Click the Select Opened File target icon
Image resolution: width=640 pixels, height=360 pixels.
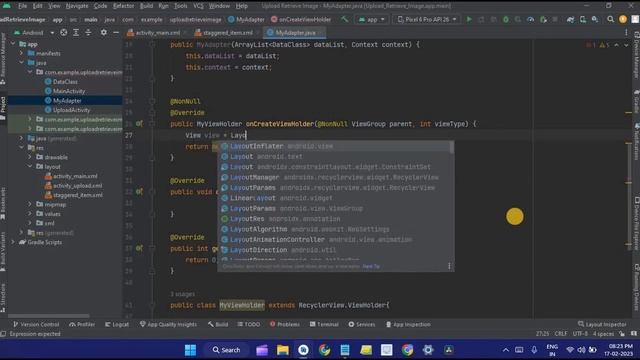(x=64, y=32)
